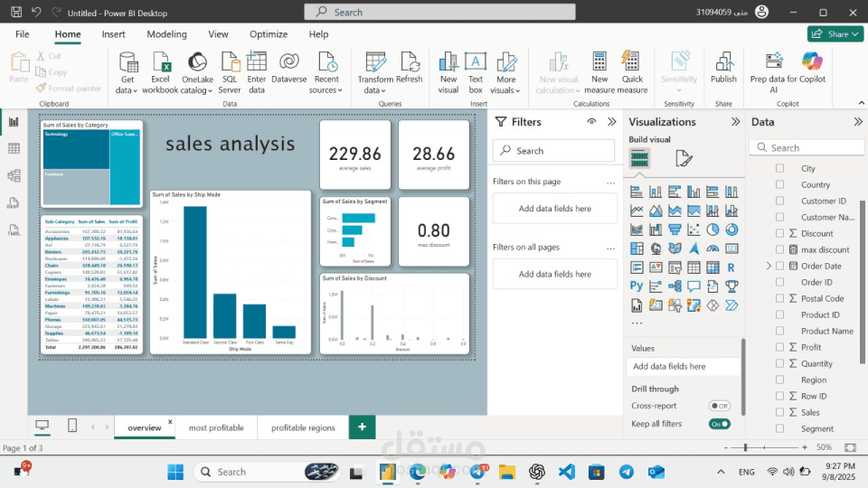Open the Modeling ribbon tab
The image size is (868, 488).
166,34
